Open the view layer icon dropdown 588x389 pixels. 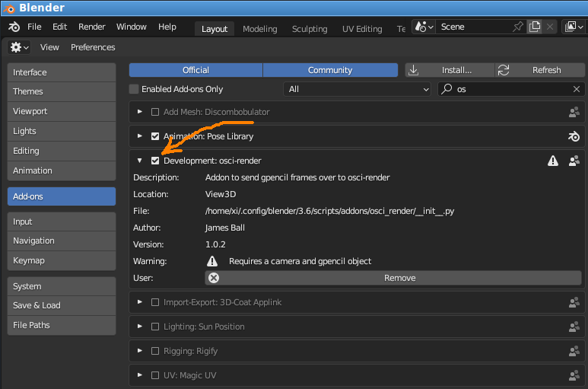tap(574, 27)
